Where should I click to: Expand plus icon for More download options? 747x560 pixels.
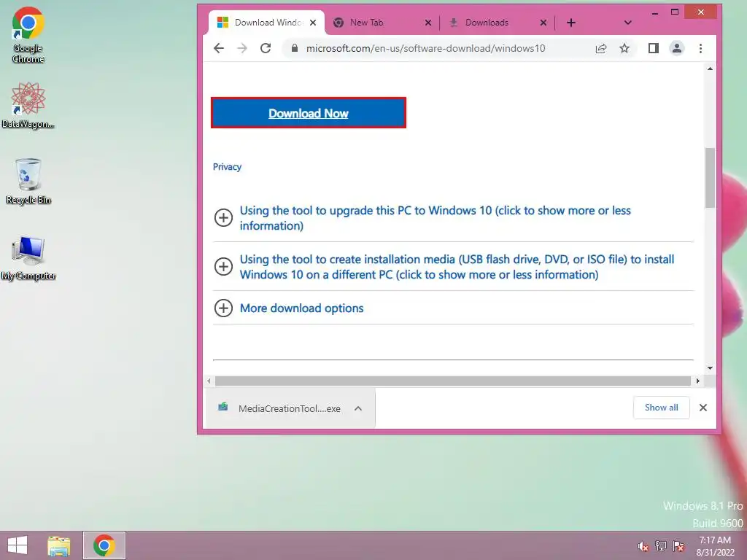[223, 308]
